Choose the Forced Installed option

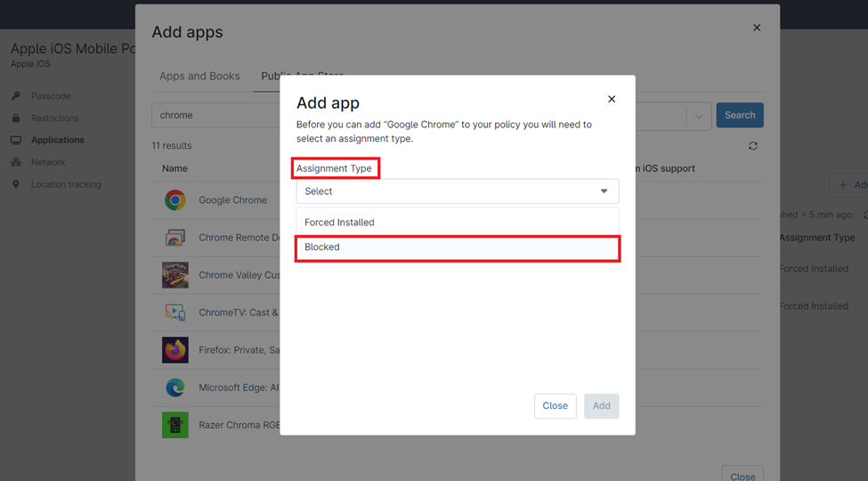[458, 222]
